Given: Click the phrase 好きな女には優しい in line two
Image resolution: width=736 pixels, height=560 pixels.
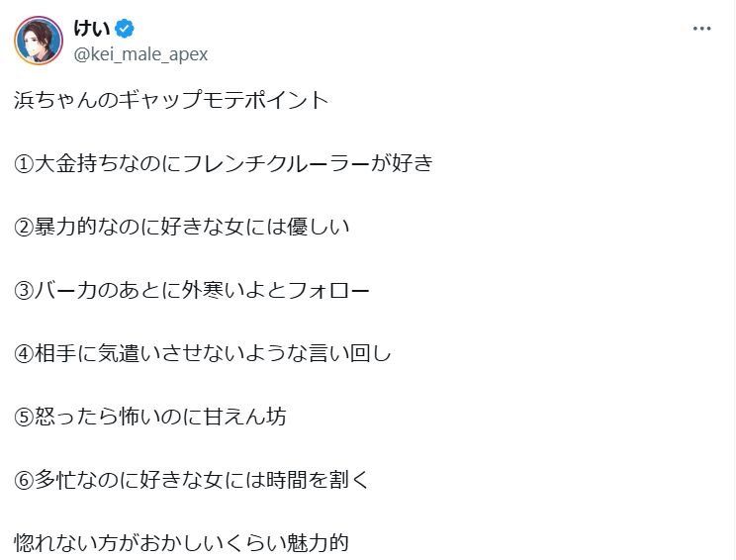Looking at the screenshot, I should pyautogui.click(x=255, y=227).
